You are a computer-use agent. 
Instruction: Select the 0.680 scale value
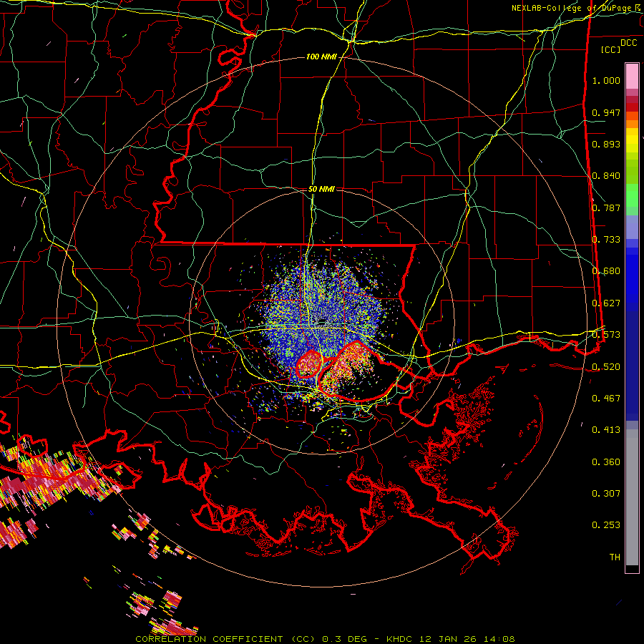pos(606,271)
